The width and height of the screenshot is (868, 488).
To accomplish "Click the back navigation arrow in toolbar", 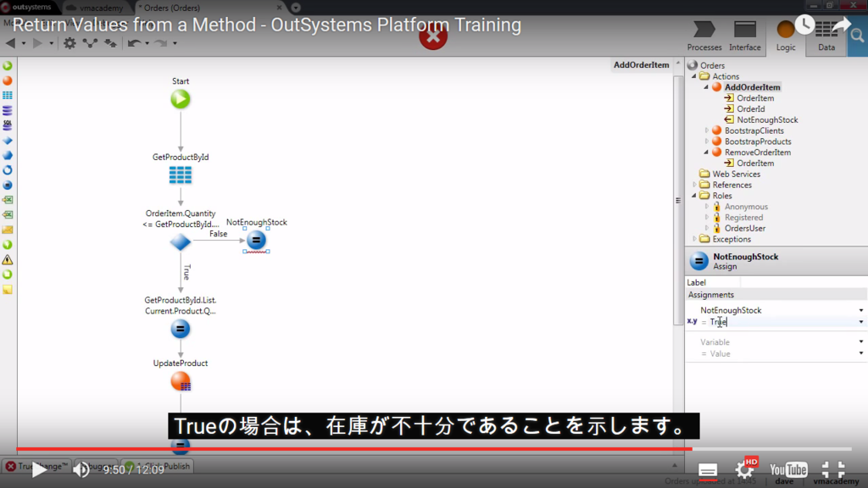I will tap(10, 43).
